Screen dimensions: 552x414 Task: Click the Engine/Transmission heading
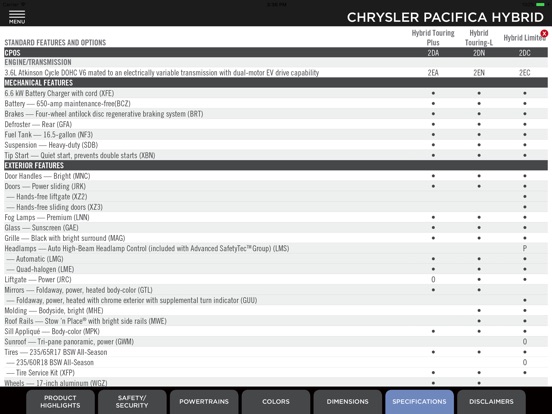38,62
